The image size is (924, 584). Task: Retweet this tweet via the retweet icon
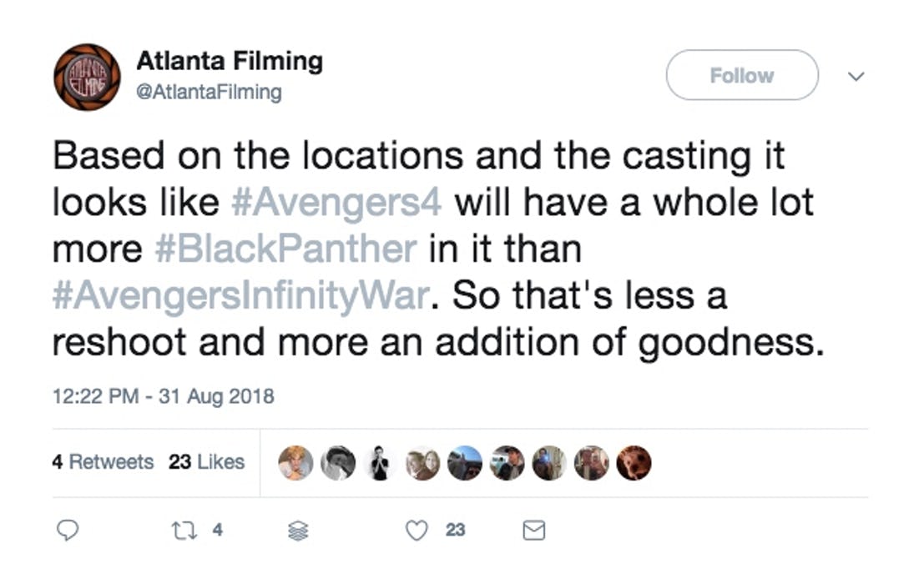coord(182,530)
